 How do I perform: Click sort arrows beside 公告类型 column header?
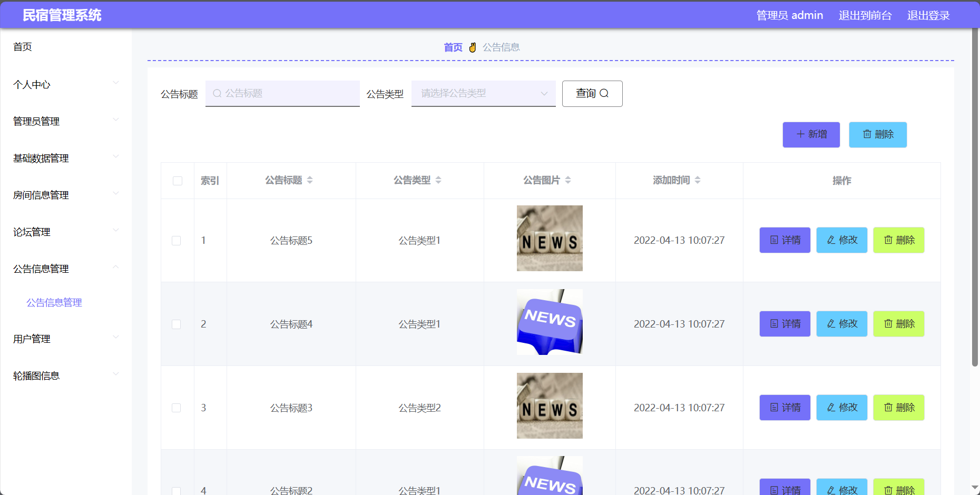438,180
